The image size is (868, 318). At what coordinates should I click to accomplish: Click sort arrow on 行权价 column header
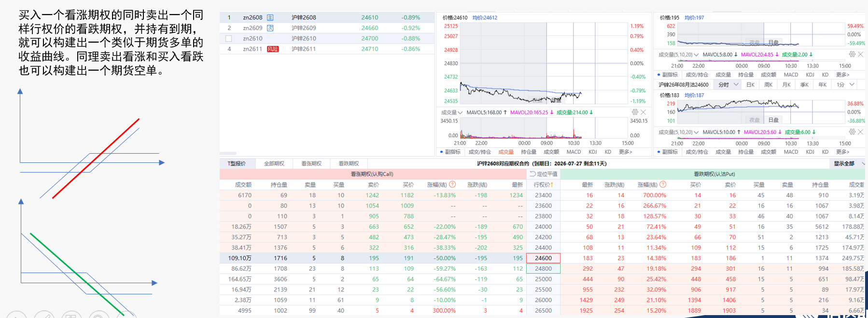552,185
